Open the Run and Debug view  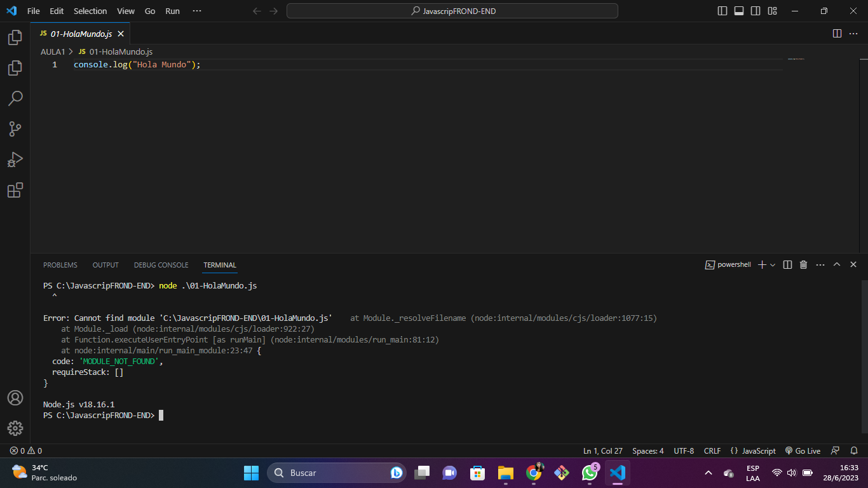pos(15,159)
